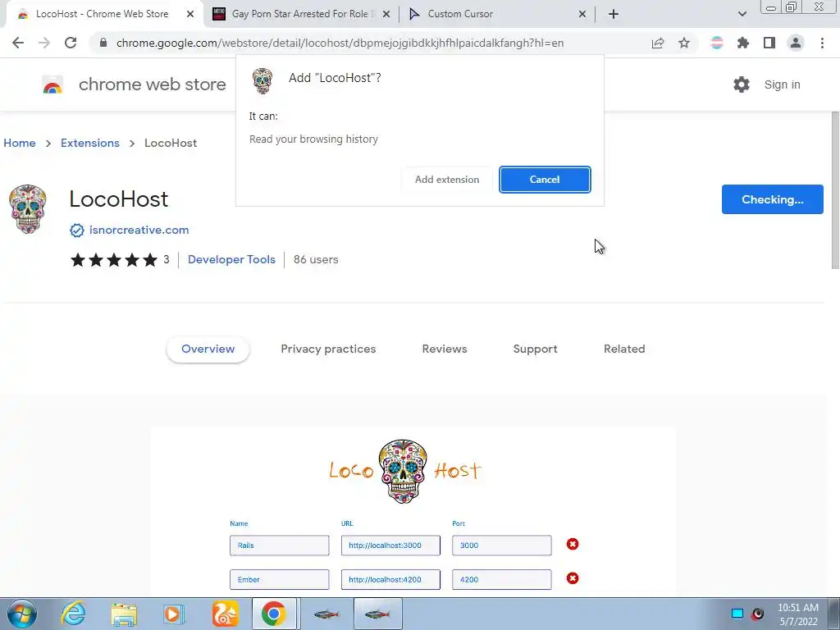This screenshot has width=840, height=630.
Task: Go to the Home breadcrumb link
Action: (20, 143)
